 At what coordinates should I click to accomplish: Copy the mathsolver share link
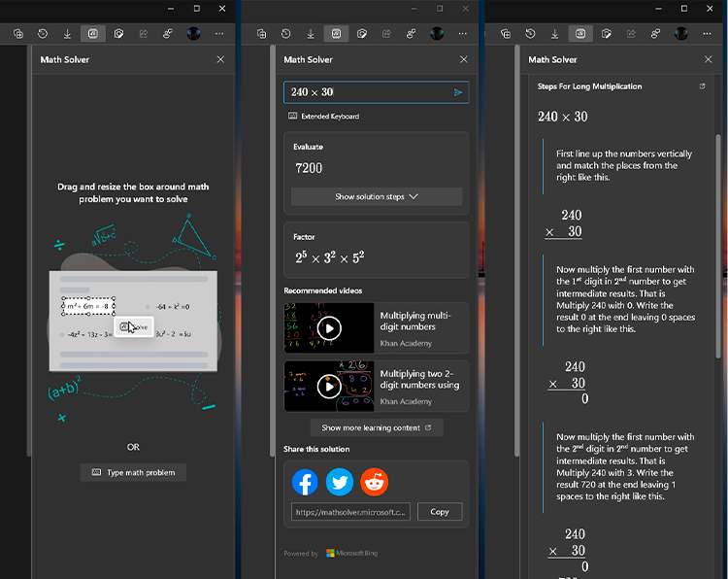click(x=440, y=512)
